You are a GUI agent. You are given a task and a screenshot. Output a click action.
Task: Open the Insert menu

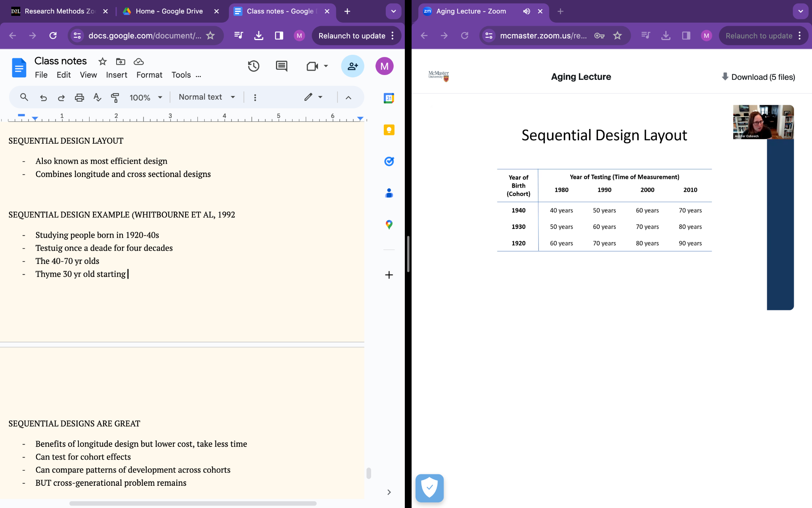(117, 75)
